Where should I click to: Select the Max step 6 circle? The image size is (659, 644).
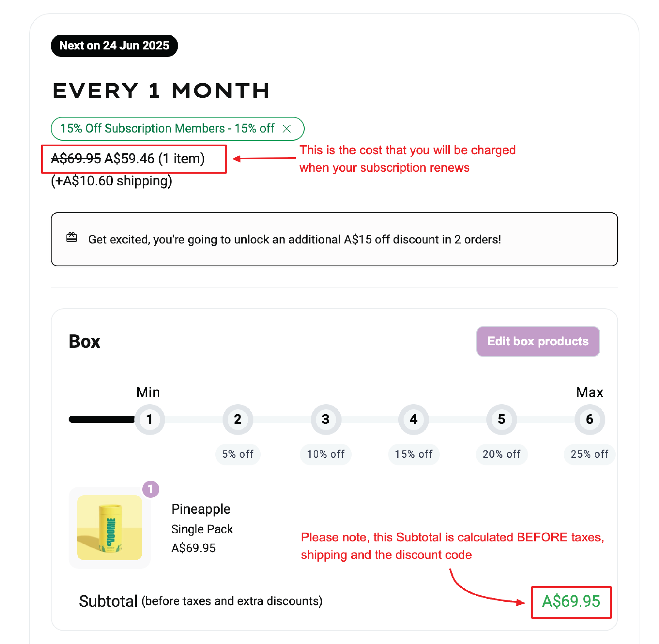[590, 419]
